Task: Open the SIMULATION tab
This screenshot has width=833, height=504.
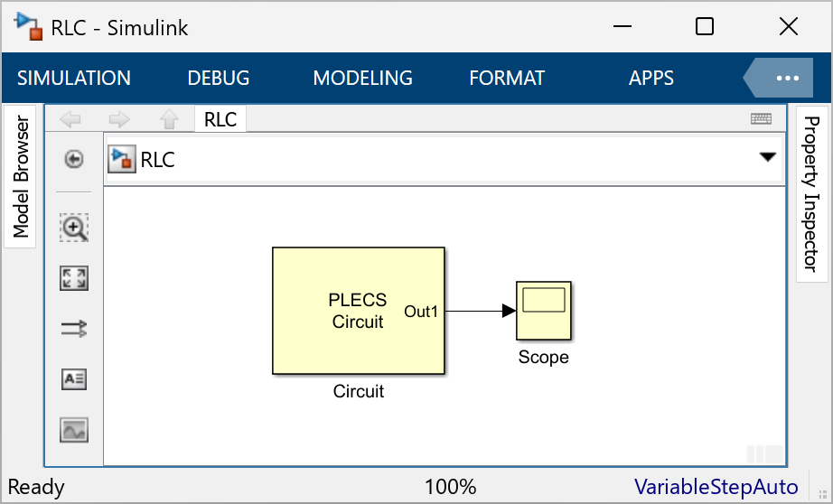Action: tap(74, 79)
